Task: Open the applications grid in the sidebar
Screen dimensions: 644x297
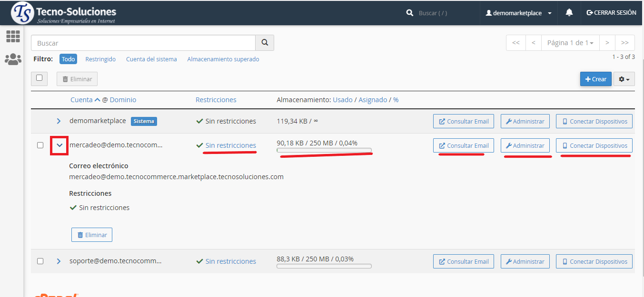Action: tap(13, 36)
